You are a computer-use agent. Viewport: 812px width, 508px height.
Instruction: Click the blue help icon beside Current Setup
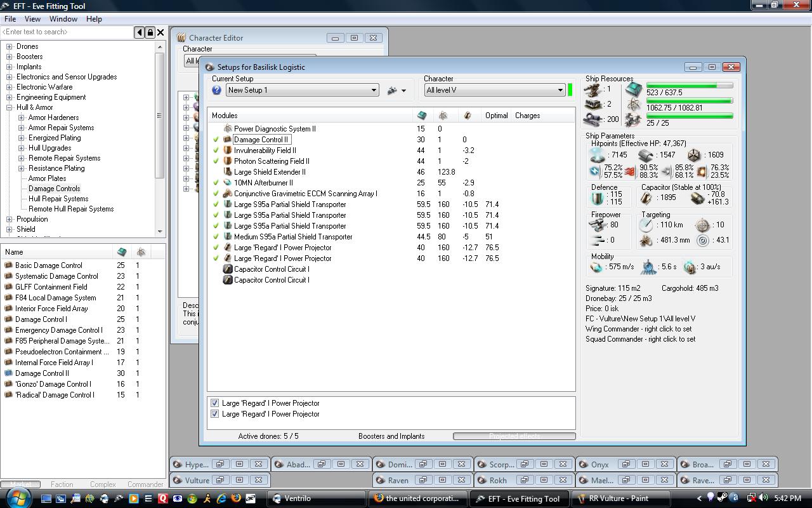[216, 90]
